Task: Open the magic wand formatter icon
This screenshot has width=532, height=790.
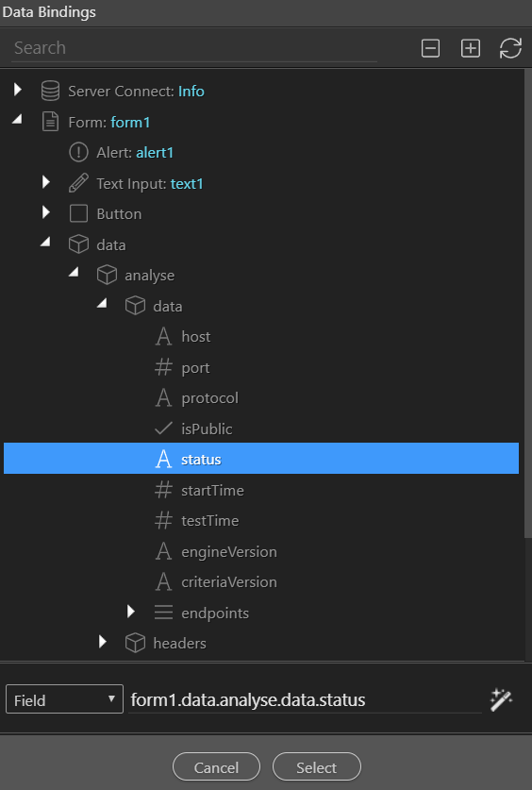Action: [501, 699]
